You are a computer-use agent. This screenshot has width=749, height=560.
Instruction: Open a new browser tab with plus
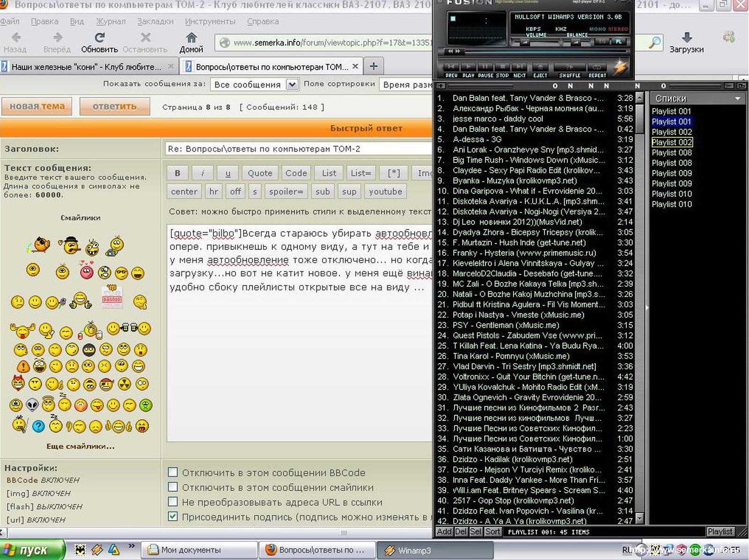point(374,66)
